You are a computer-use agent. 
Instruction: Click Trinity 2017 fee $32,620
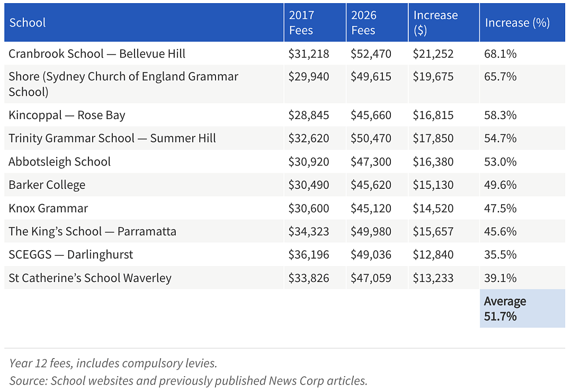pos(309,139)
